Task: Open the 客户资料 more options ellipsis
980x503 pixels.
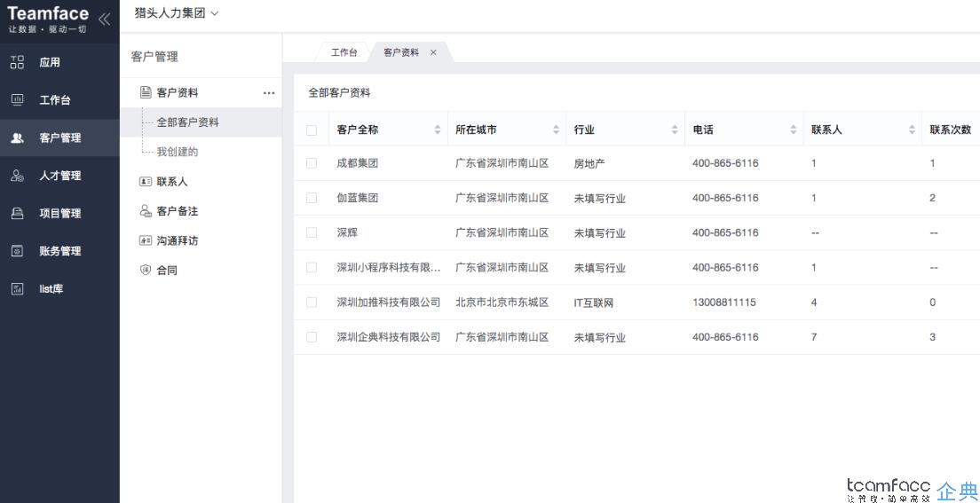Action: (269, 93)
